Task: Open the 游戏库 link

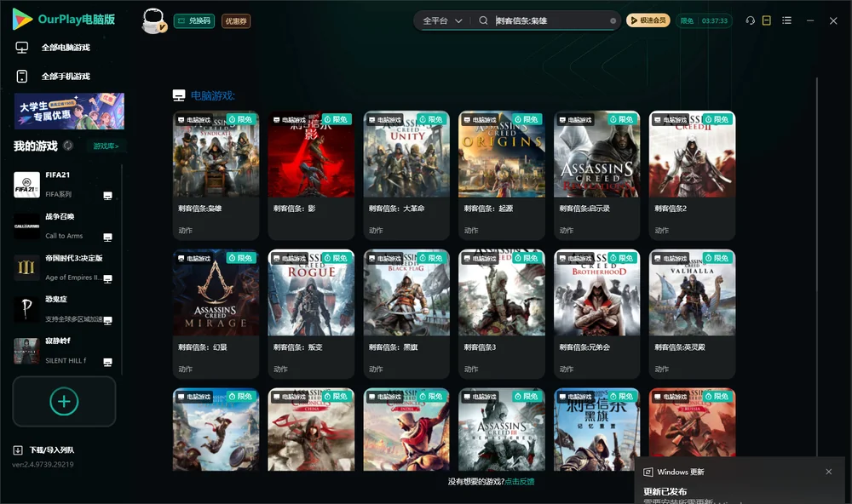Action: pyautogui.click(x=106, y=146)
